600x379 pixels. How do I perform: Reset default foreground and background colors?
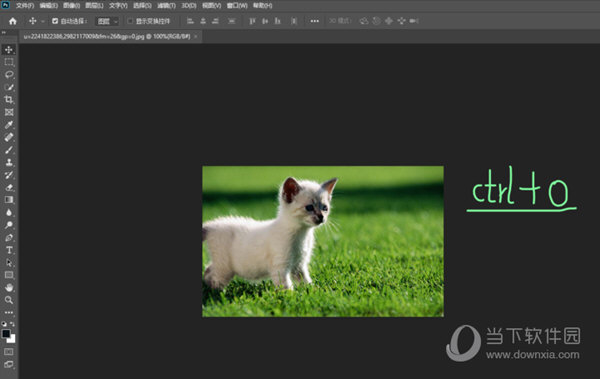click(4, 323)
